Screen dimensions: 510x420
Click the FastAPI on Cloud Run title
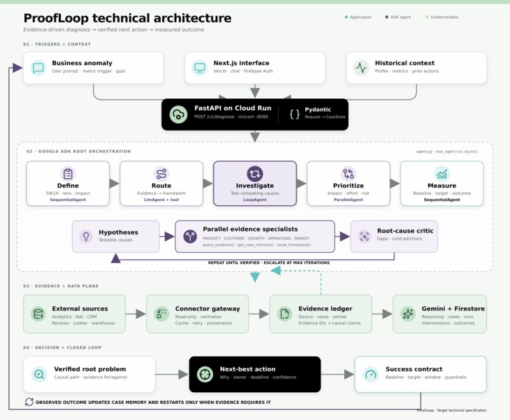(233, 108)
